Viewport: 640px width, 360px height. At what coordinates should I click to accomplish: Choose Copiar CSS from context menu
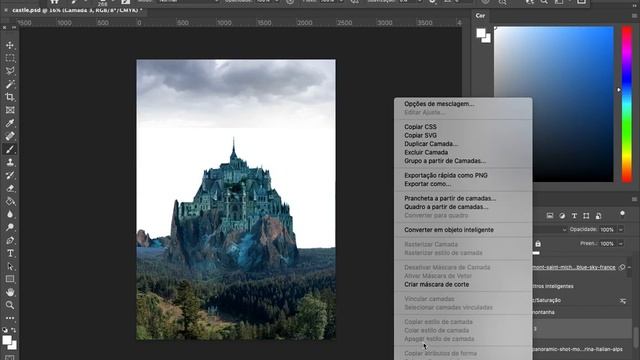tap(420, 127)
